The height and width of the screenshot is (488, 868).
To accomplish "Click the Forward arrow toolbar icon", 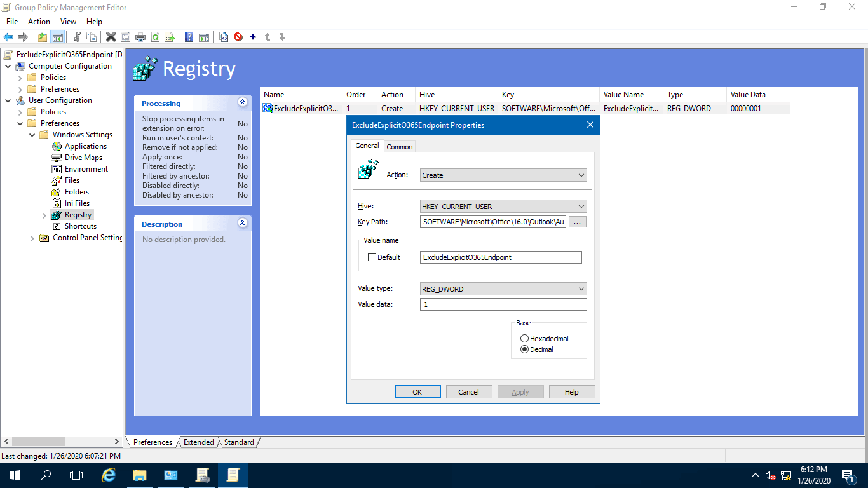I will tap(23, 37).
